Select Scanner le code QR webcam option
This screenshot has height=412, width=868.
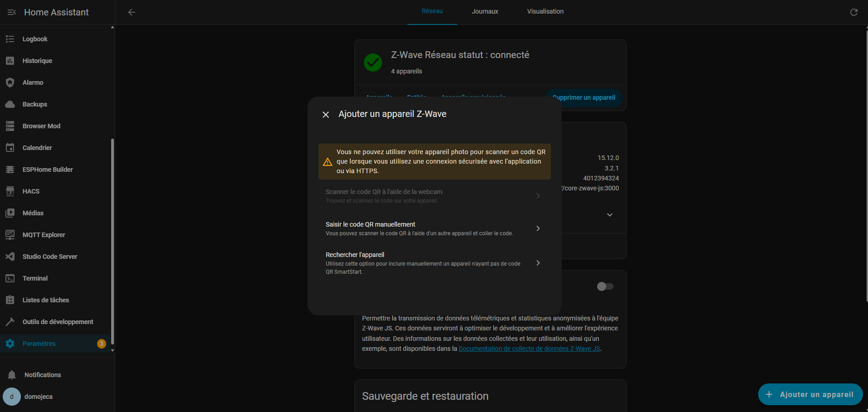coord(434,196)
